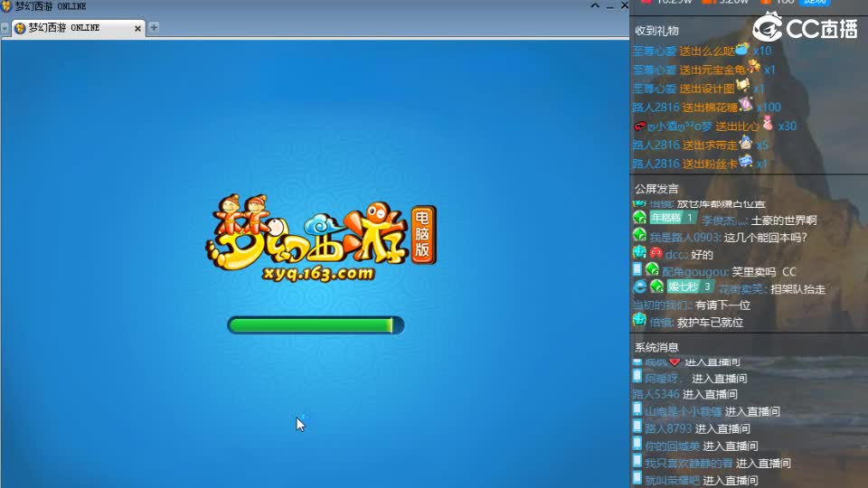Click the green gem icon beside 我是路人0903

coord(639,235)
